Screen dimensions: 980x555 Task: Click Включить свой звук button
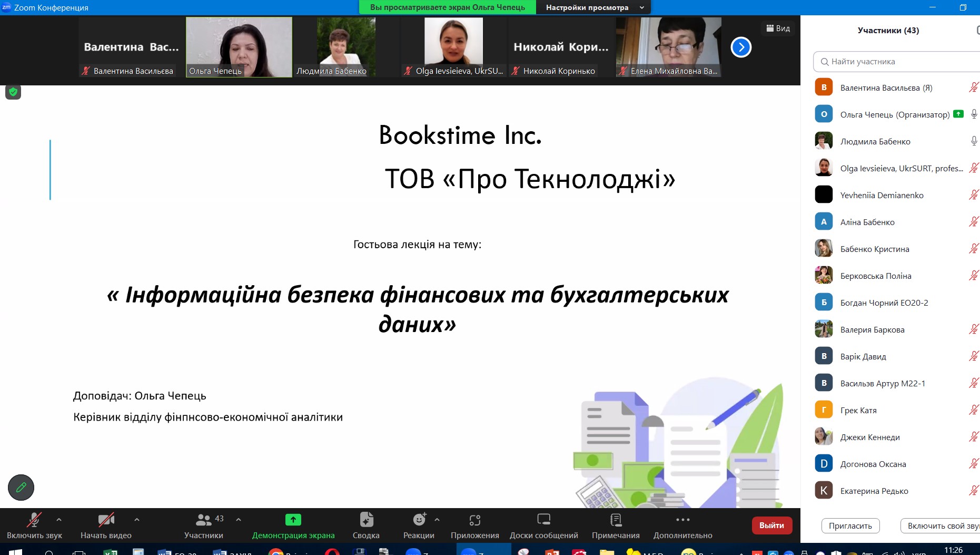click(x=942, y=526)
